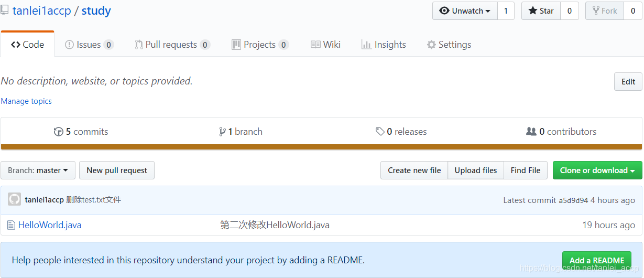Click the Settings tab gear icon

tap(431, 45)
